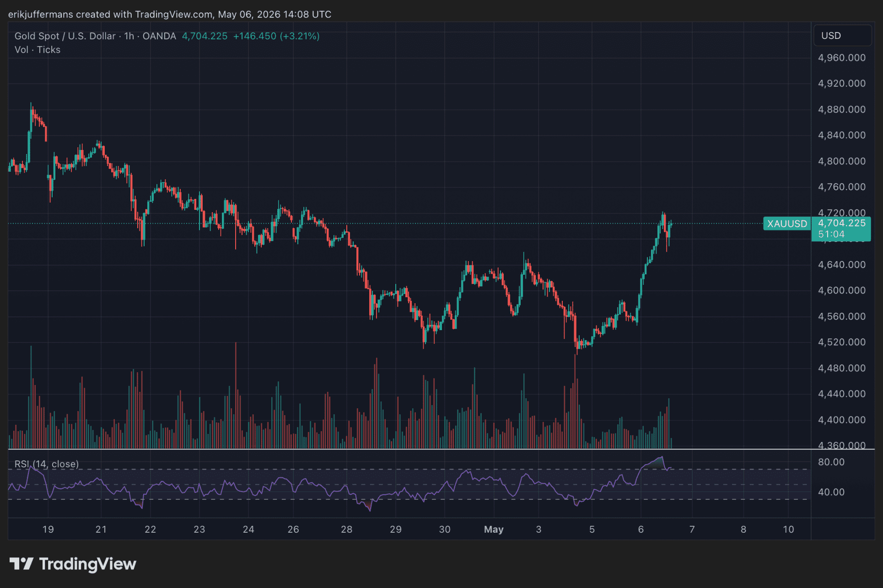This screenshot has height=588, width=883.
Task: Click the 4,800.000 price axis label
Action: [842, 161]
